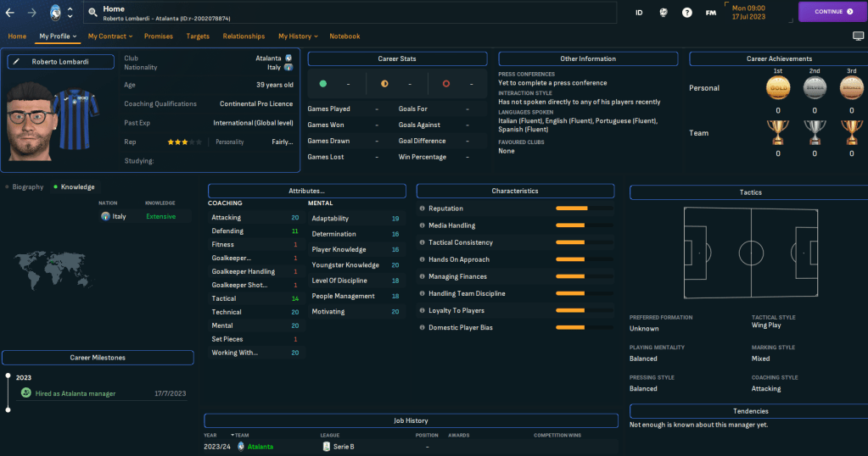Click the search magnifier icon

point(91,12)
